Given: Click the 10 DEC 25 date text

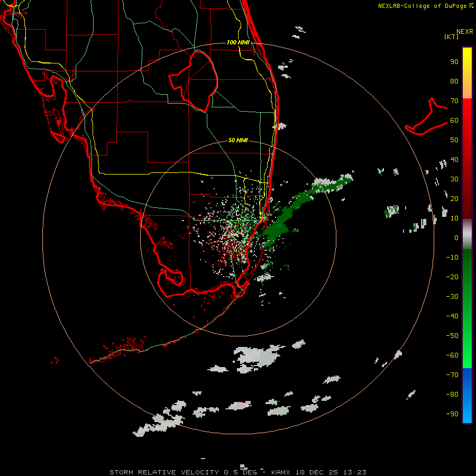Looking at the screenshot, I should tap(317, 472).
